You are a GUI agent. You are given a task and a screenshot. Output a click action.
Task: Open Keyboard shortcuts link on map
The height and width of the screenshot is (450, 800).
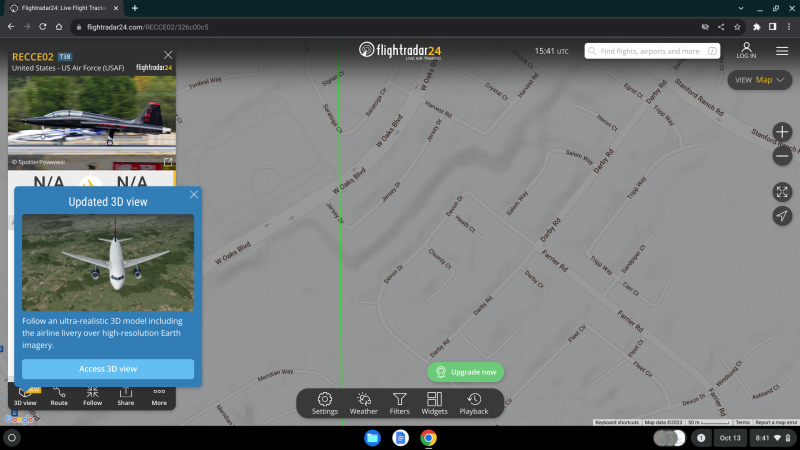[x=617, y=422]
